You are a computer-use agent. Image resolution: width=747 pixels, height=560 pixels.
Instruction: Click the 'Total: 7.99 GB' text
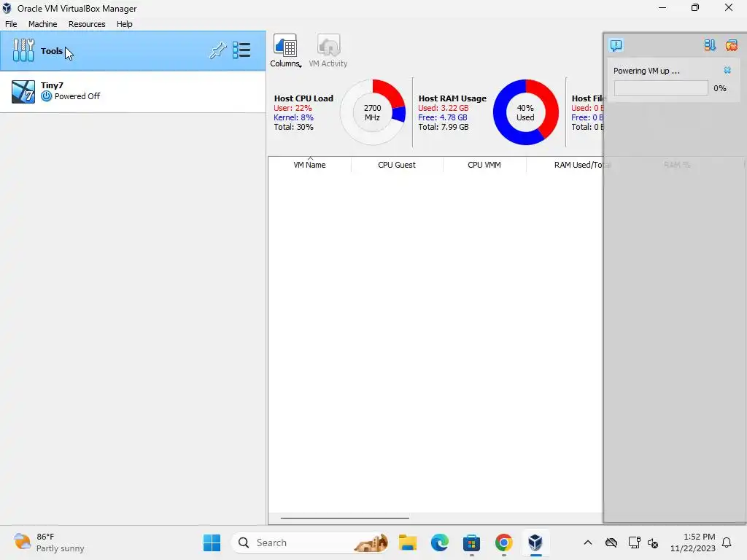pos(443,127)
